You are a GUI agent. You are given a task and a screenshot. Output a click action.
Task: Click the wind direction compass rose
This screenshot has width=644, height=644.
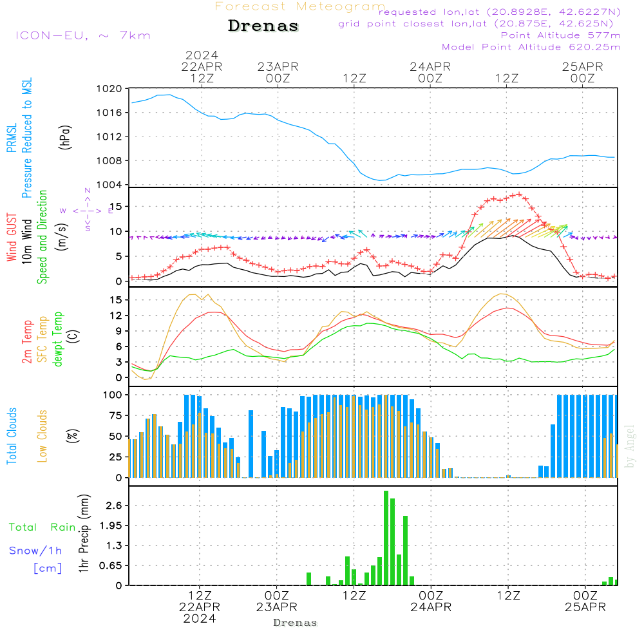(87, 211)
